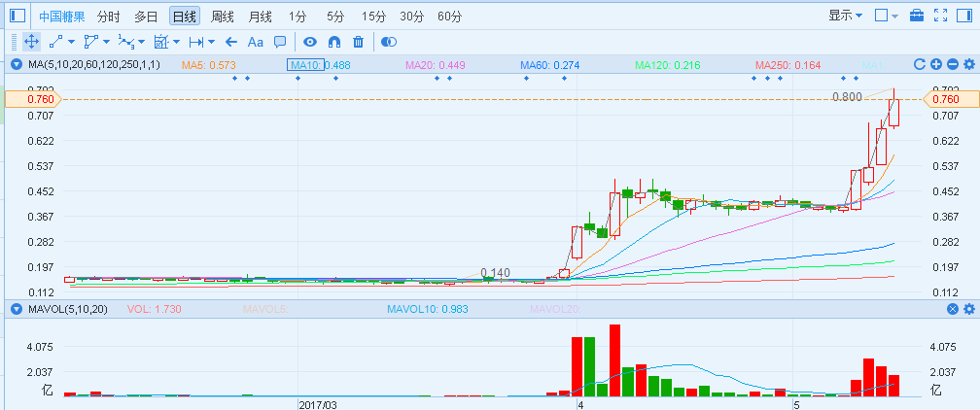Toggle the left sidebar panel icon
The height and width of the screenshot is (410, 980).
click(17, 16)
